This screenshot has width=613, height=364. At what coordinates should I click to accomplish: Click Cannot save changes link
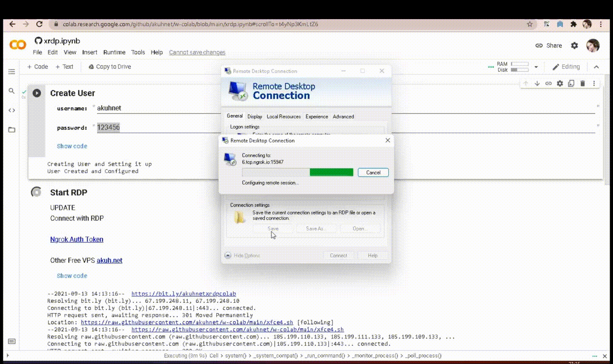[x=197, y=52]
